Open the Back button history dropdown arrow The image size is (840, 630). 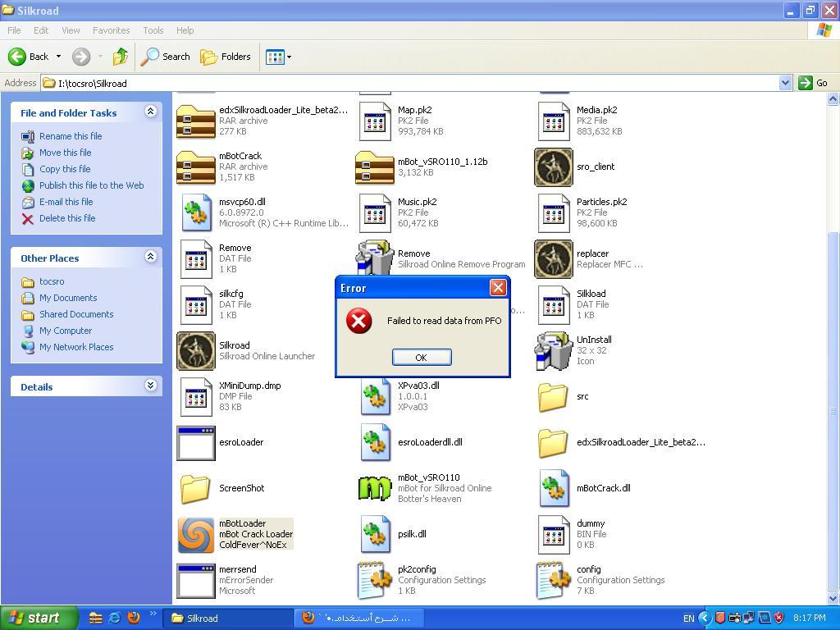click(58, 57)
